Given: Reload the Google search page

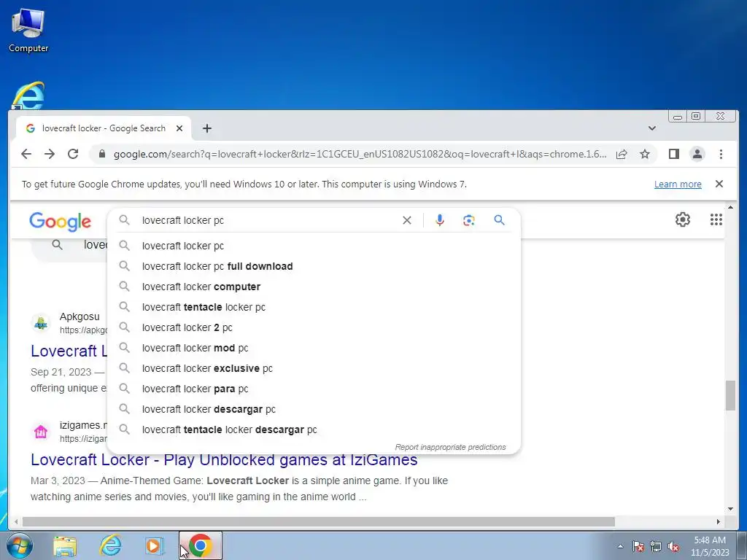Looking at the screenshot, I should coord(73,154).
